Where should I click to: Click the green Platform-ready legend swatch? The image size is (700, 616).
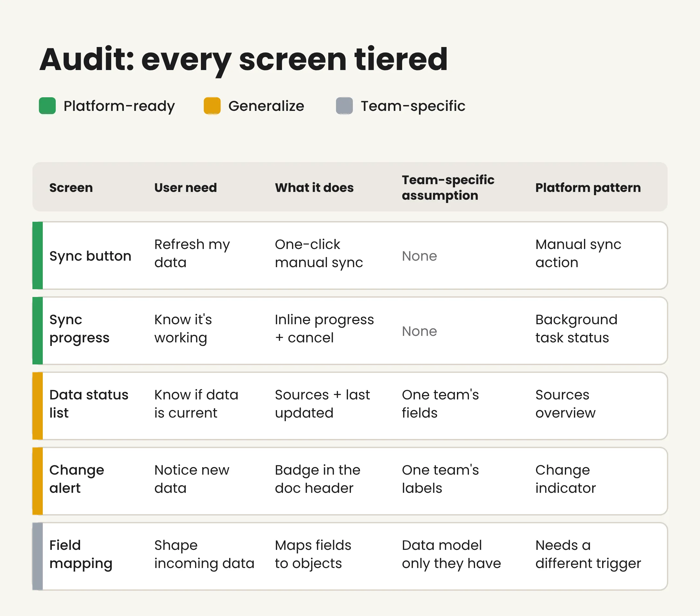[47, 105]
